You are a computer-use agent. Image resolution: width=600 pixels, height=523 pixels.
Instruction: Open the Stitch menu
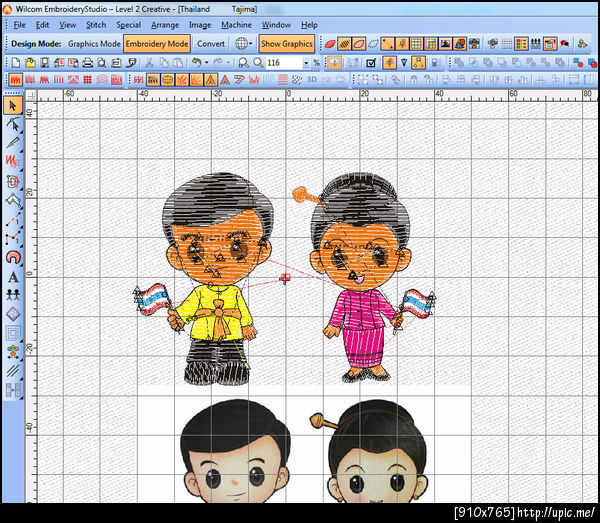[96, 25]
